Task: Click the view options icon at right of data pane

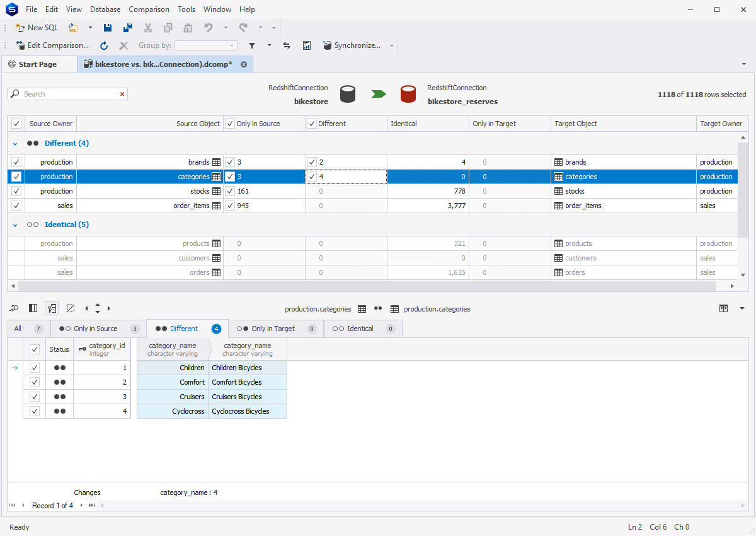Action: (723, 308)
